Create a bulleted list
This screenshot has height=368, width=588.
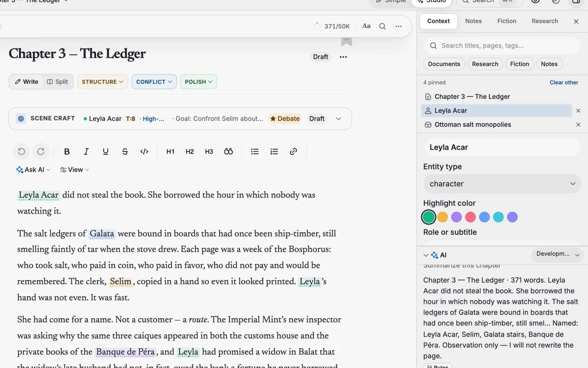coord(255,151)
